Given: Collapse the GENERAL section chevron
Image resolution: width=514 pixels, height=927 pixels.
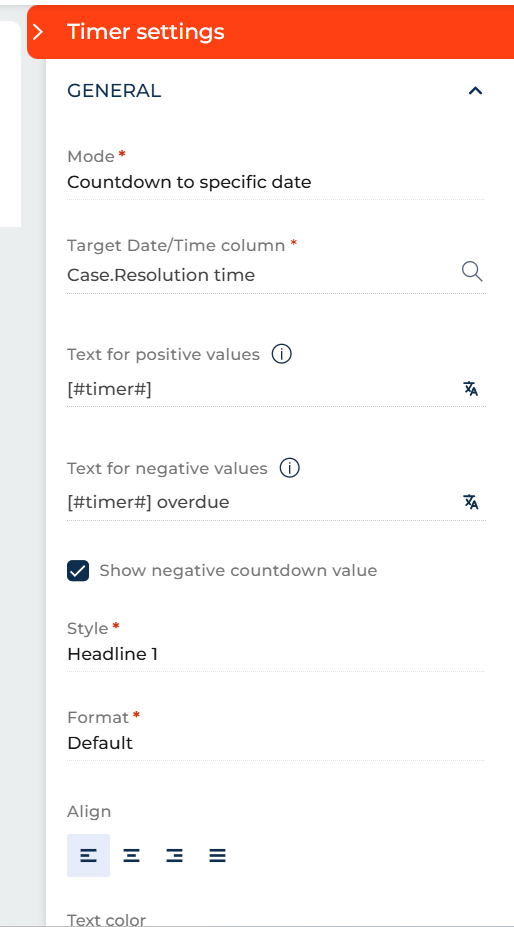Looking at the screenshot, I should pos(475,90).
